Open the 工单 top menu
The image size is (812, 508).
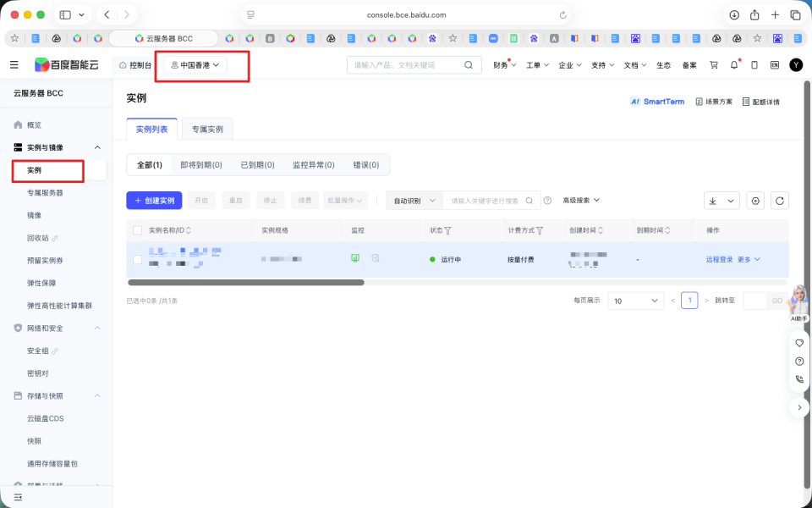coord(537,65)
